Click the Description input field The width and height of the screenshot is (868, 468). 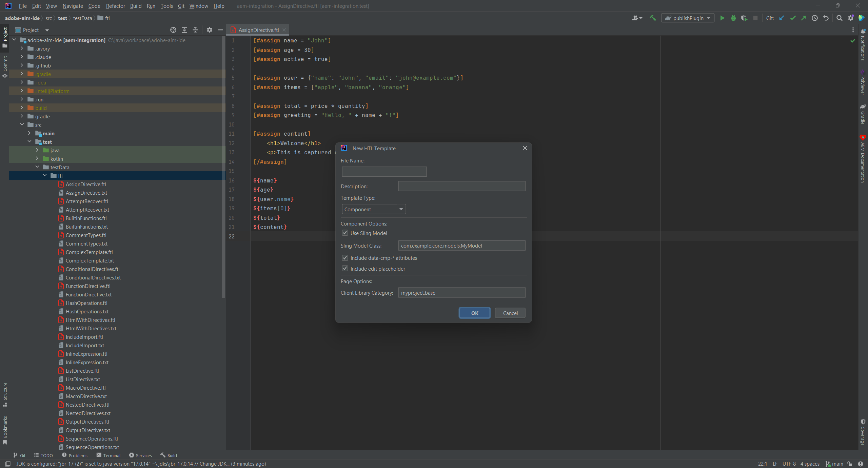[462, 186]
